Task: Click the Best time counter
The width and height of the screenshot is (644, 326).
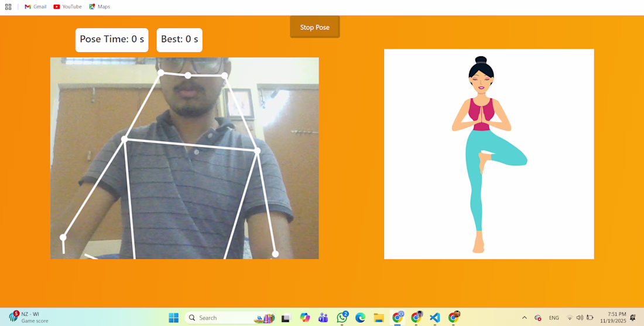Action: pos(180,40)
